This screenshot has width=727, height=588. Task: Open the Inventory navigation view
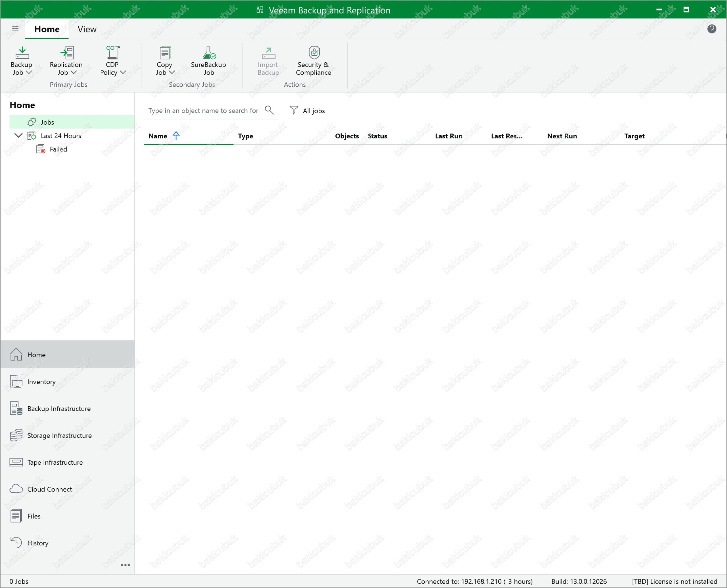click(x=67, y=381)
